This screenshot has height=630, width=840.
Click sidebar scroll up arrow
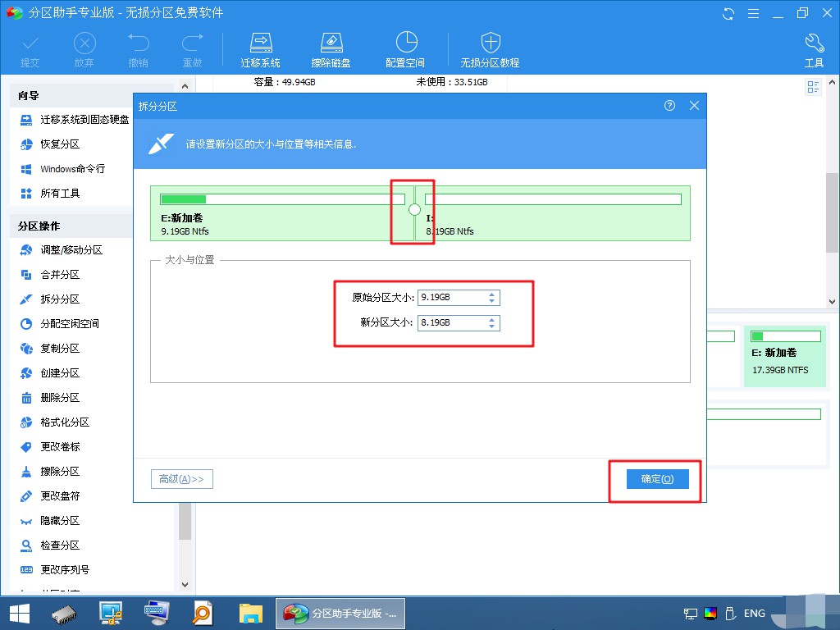pyautogui.click(x=185, y=86)
